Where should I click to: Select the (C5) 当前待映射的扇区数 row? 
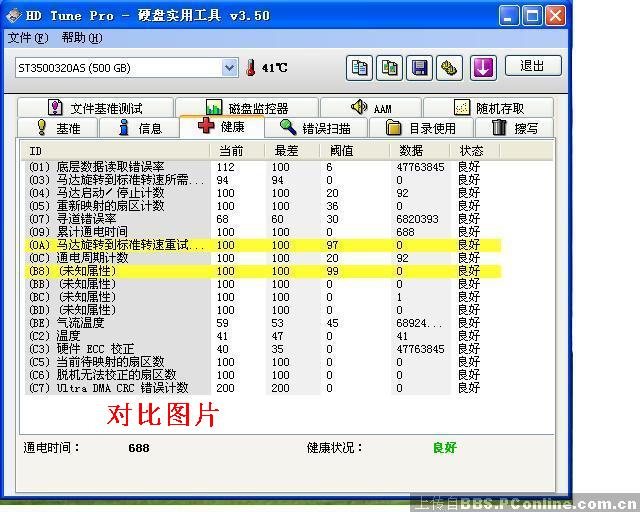(x=262, y=362)
